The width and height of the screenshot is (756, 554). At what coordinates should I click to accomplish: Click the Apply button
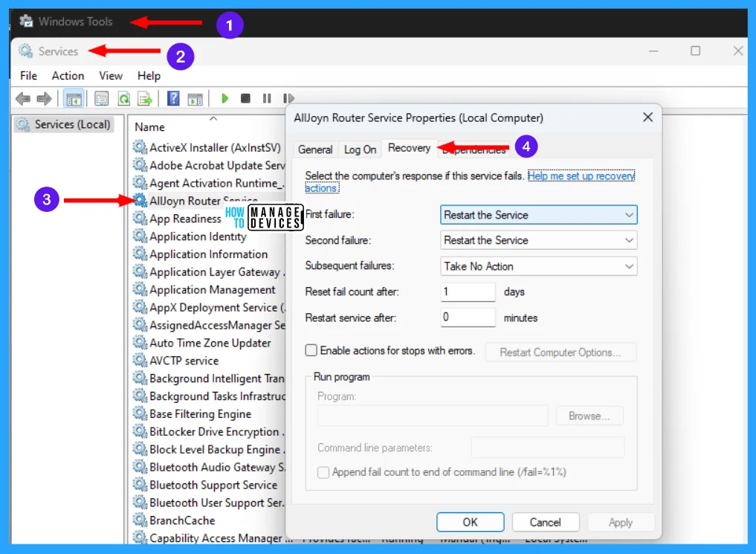coord(620,522)
